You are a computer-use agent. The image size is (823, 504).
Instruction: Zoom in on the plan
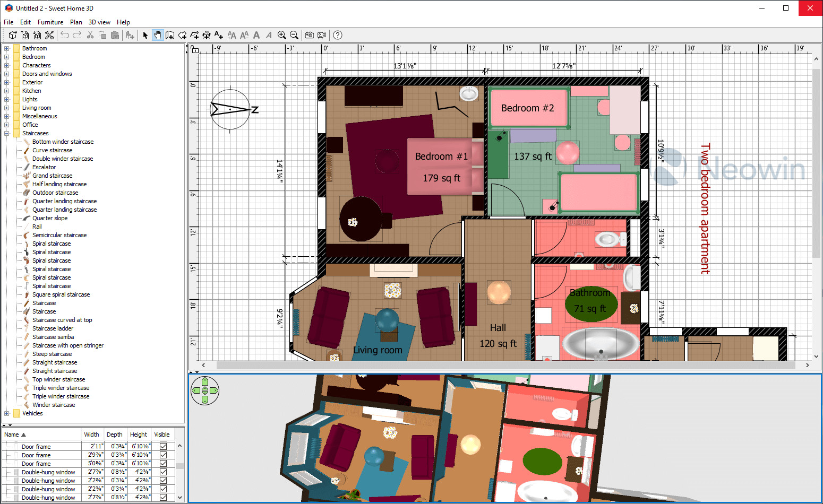(x=282, y=35)
